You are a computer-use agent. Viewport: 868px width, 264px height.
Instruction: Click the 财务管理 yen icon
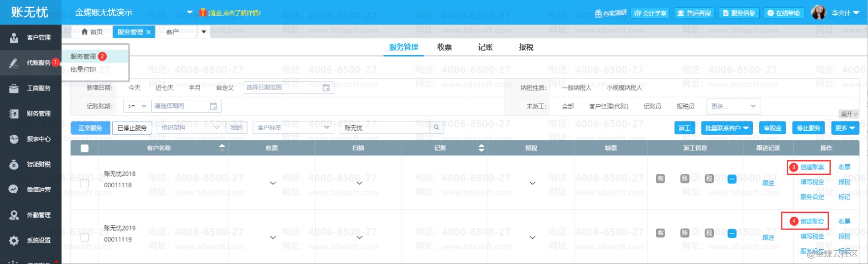14,114
